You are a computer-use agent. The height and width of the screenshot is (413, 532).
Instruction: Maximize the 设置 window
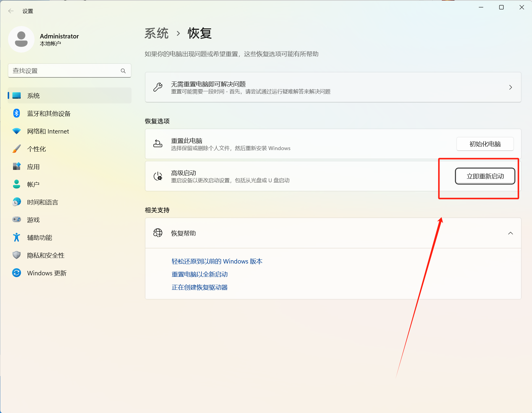point(502,7)
